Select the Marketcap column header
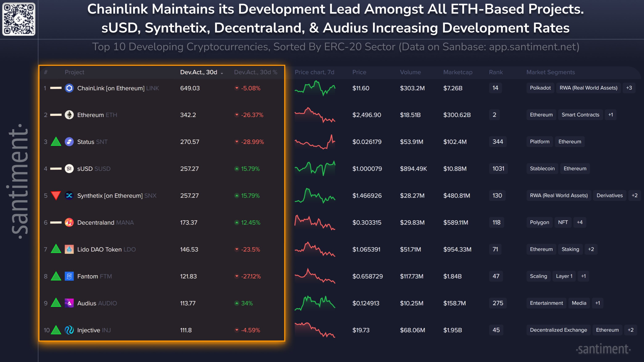This screenshot has width=644, height=362. click(x=458, y=72)
